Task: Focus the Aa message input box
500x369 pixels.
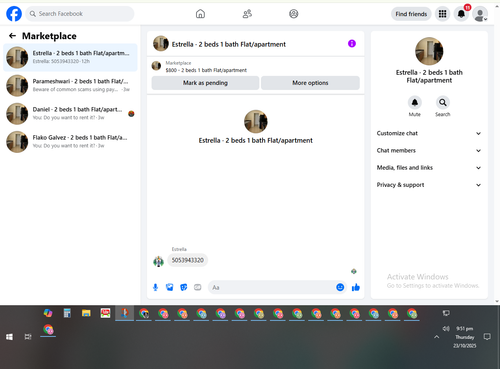Action: (272, 287)
